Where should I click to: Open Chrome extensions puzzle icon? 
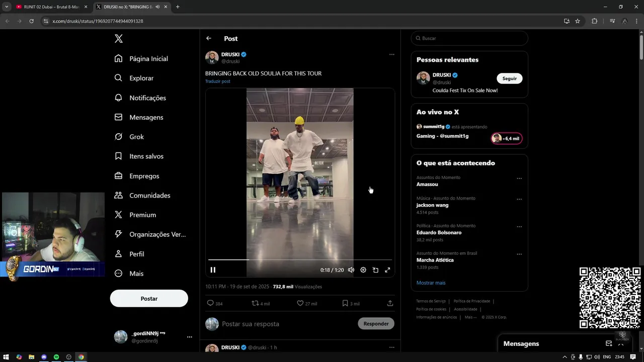coord(594,21)
